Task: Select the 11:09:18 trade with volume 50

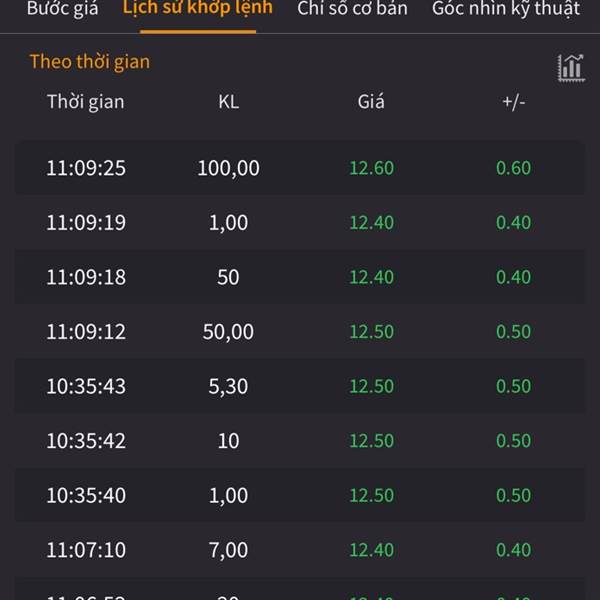Action: tap(300, 277)
